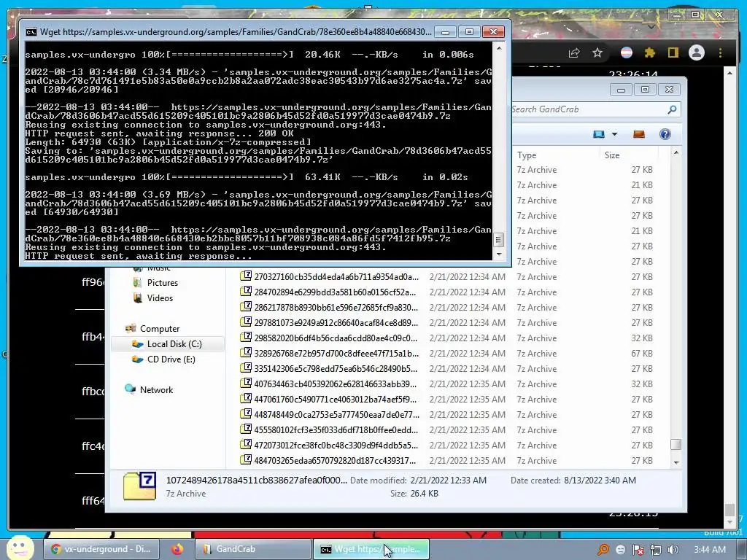The width and height of the screenshot is (747, 560).
Task: Click the 7z icon of file 407634463cb40539...
Action: point(246,383)
